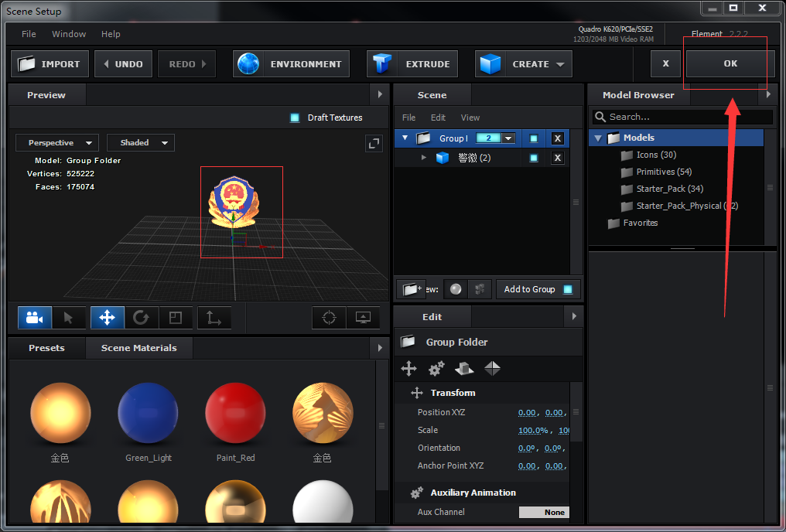Viewport: 786px width, 532px height.
Task: Select the white material sphere
Action: (323, 502)
